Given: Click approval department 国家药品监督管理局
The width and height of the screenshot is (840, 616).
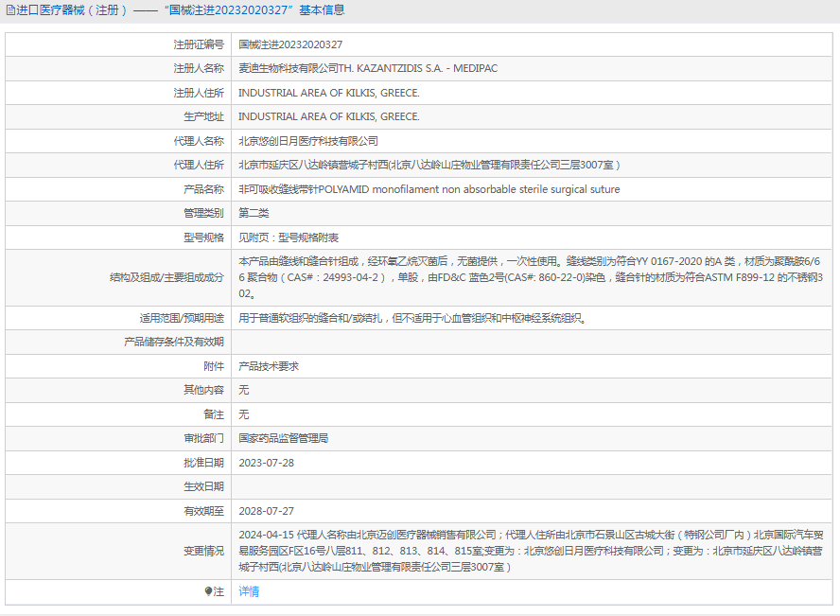Looking at the screenshot, I should (284, 438).
